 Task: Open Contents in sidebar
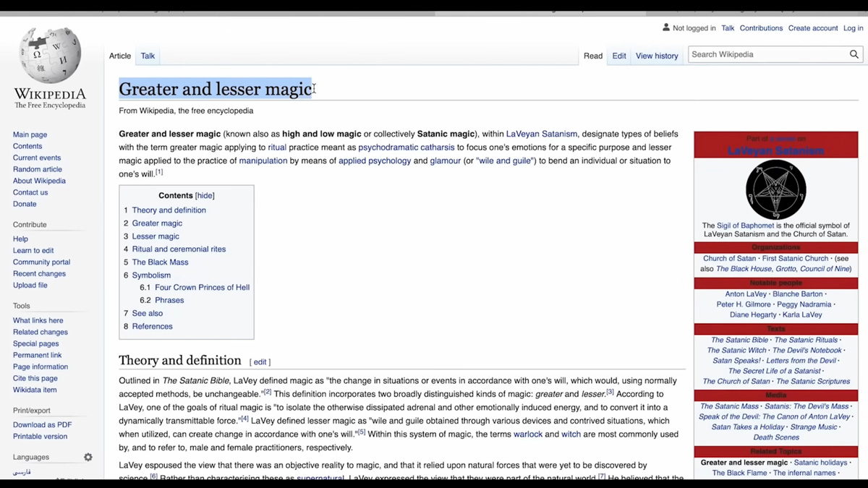point(27,146)
